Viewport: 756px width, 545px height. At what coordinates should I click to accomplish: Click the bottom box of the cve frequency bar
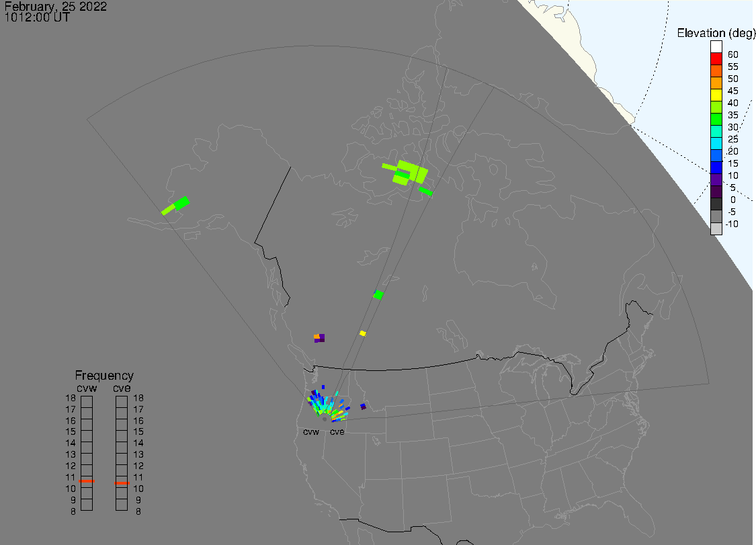(x=122, y=505)
